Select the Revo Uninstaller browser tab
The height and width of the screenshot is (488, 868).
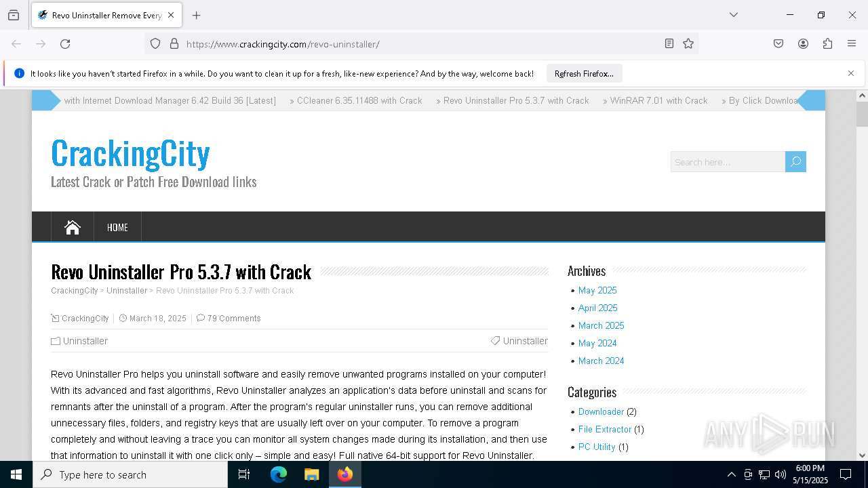pyautogui.click(x=106, y=15)
